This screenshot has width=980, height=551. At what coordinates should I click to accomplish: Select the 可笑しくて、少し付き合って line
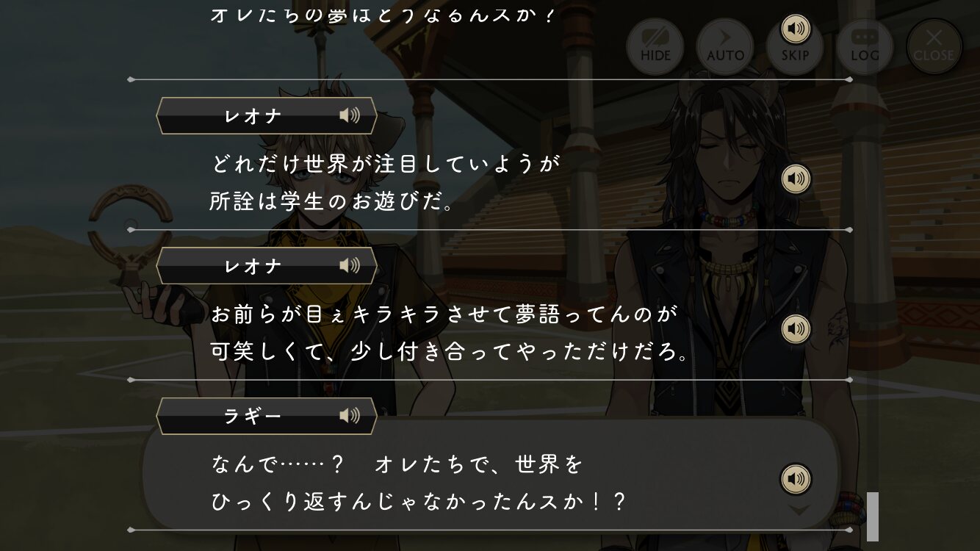click(x=450, y=352)
